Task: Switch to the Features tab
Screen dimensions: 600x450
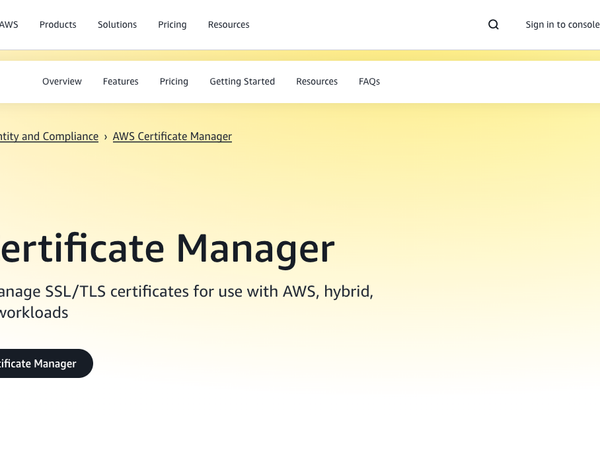Action: point(121,82)
